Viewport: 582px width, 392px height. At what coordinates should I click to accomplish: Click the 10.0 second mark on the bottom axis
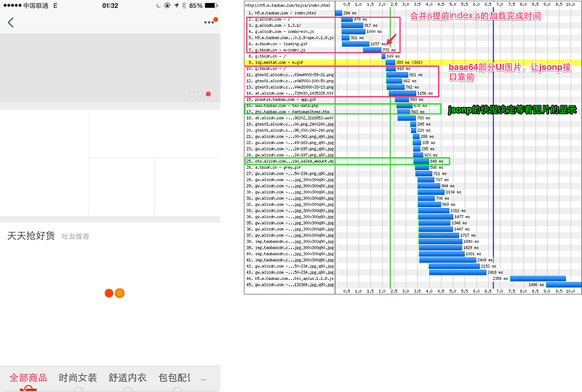(570, 292)
